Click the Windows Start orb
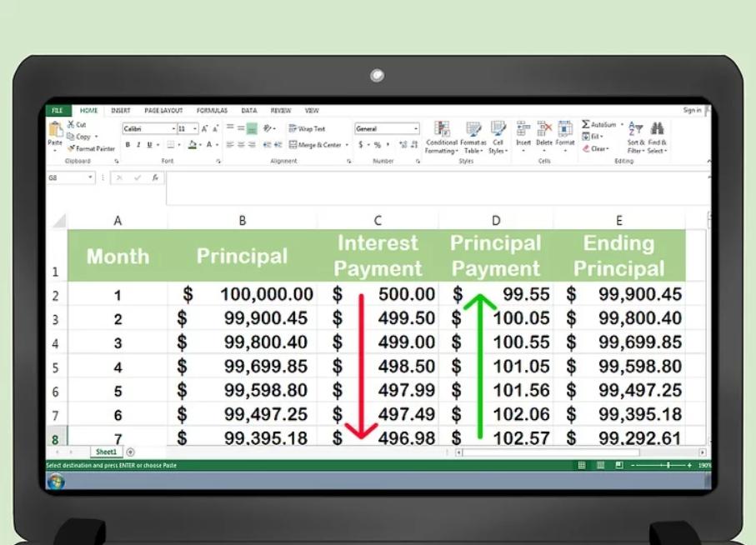 click(56, 481)
